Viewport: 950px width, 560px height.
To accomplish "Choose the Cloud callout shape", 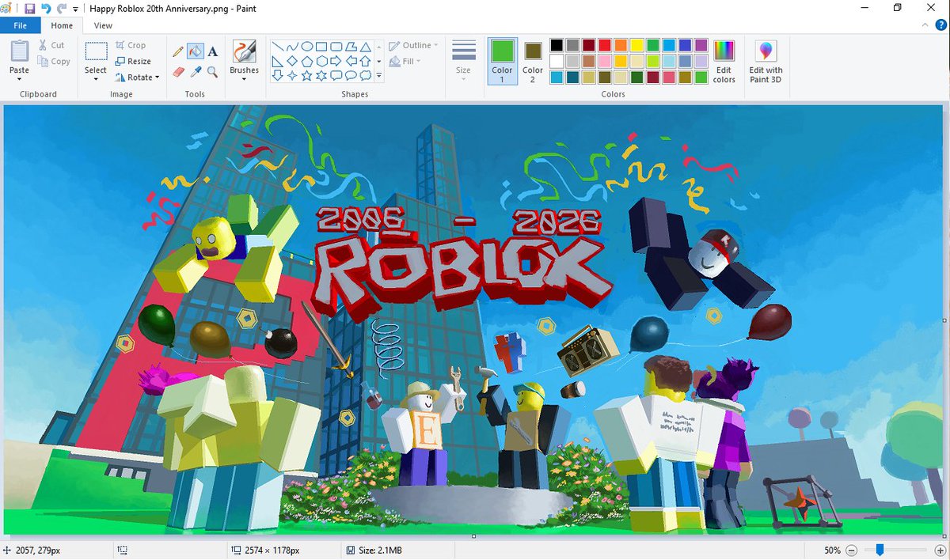I will tap(365, 75).
